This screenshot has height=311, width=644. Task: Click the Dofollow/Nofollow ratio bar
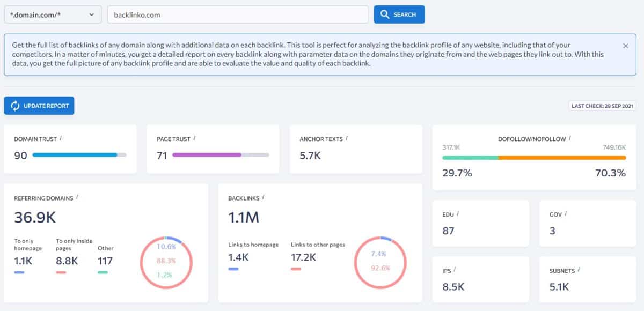point(534,158)
